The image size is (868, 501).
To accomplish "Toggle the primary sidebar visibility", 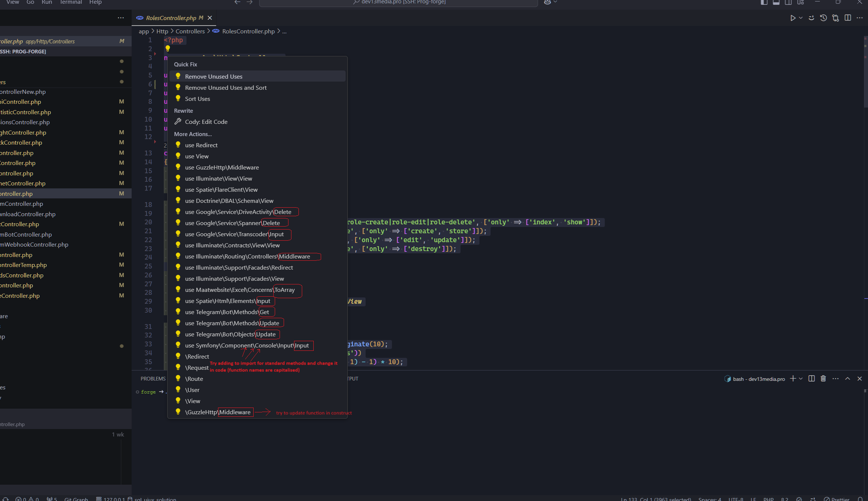I will point(764,2).
